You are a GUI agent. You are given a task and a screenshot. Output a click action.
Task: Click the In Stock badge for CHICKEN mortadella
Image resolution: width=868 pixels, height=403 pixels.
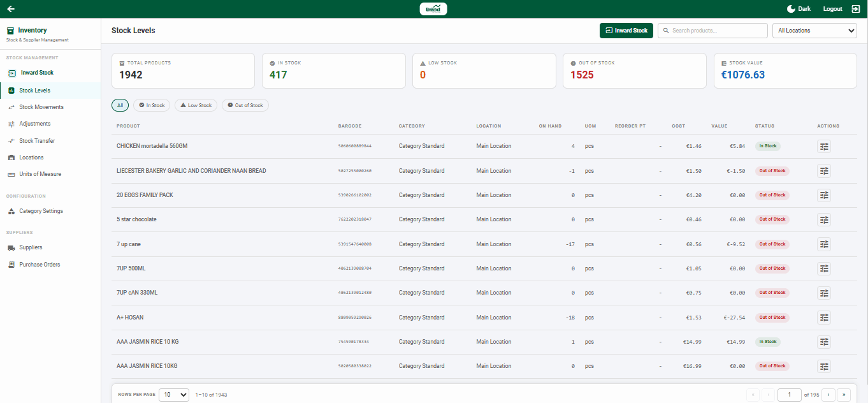[x=767, y=146]
